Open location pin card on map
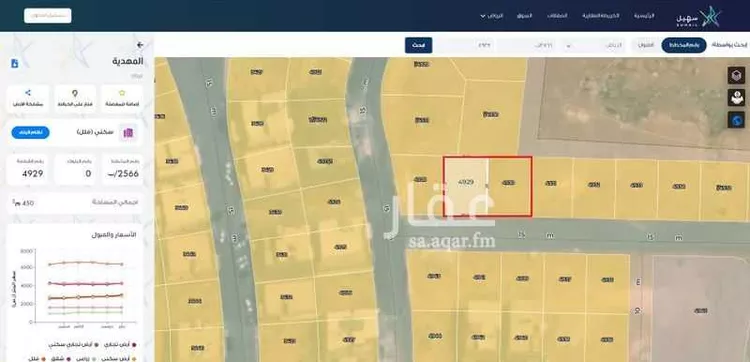This screenshot has height=362, width=750. (x=75, y=99)
